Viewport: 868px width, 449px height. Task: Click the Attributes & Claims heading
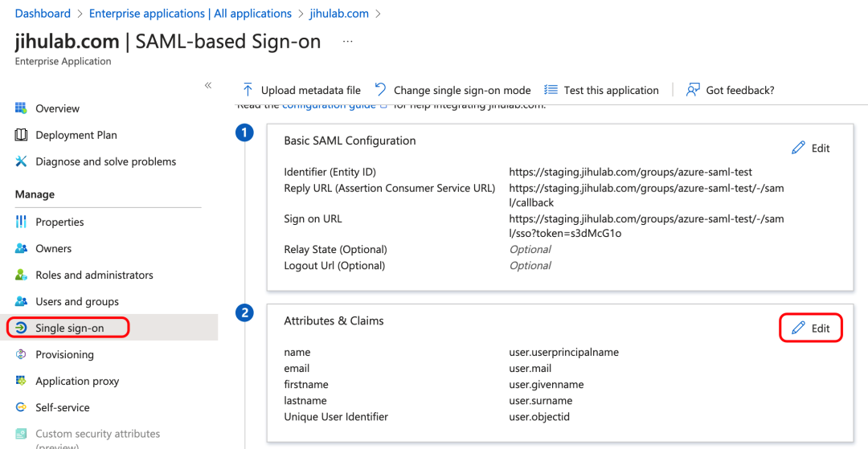334,320
